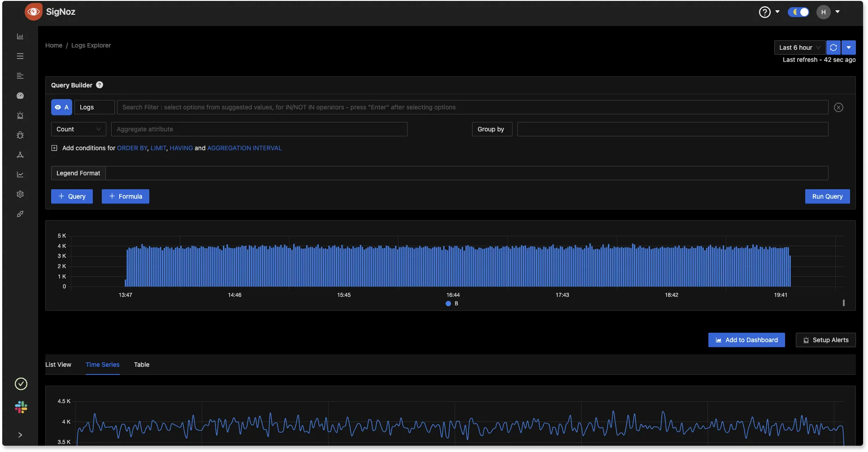Image resolution: width=868 pixels, height=452 pixels.
Task: Open the Last 6 hour time range dropdown
Action: point(800,48)
